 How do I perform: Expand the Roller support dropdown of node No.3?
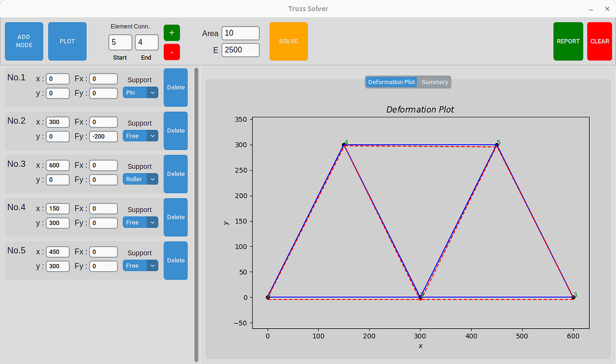point(140,179)
